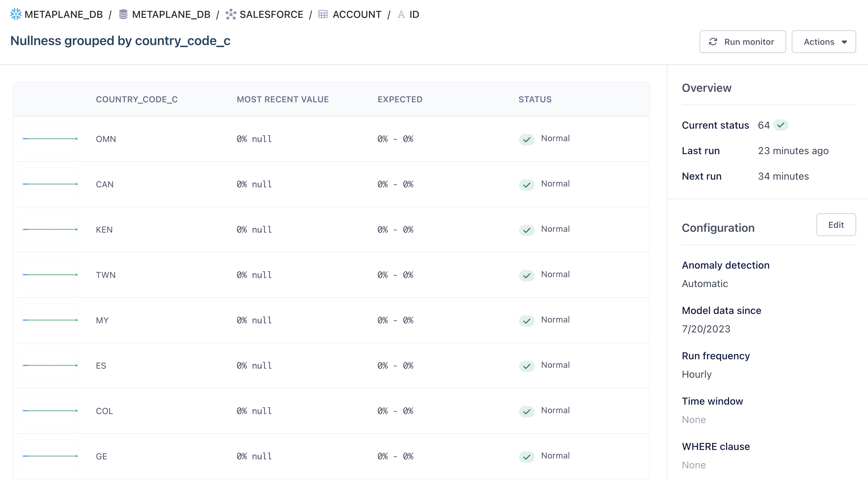
Task: Go to ACCOUNT table breadcrumb
Action: pyautogui.click(x=357, y=14)
